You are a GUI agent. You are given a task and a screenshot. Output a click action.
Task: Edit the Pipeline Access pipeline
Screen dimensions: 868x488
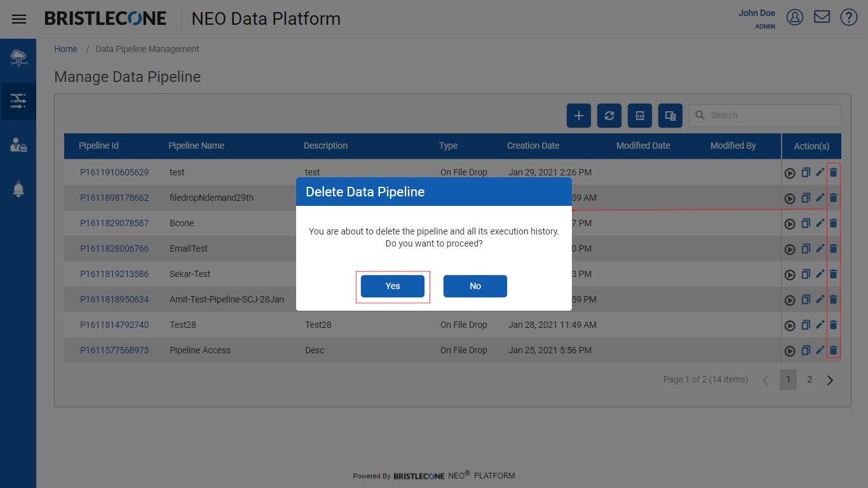coord(820,349)
